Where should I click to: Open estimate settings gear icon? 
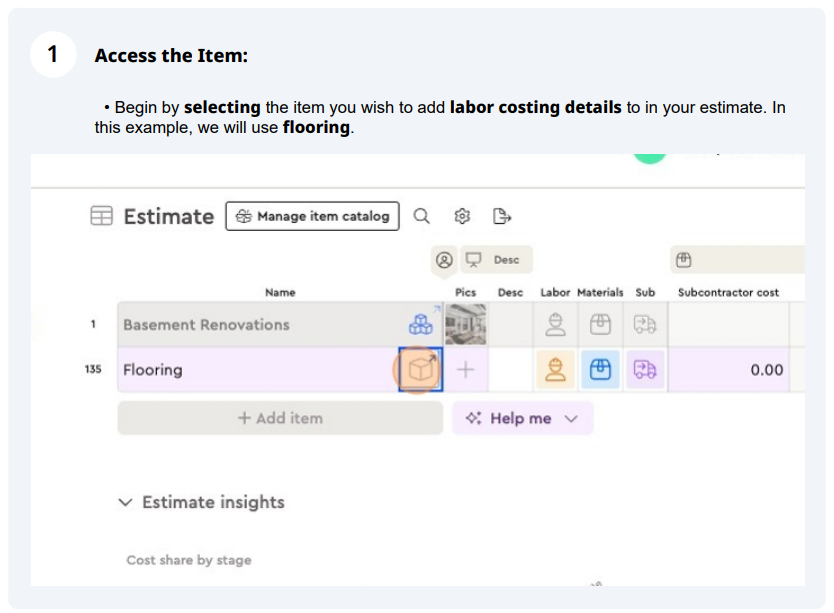tap(462, 216)
